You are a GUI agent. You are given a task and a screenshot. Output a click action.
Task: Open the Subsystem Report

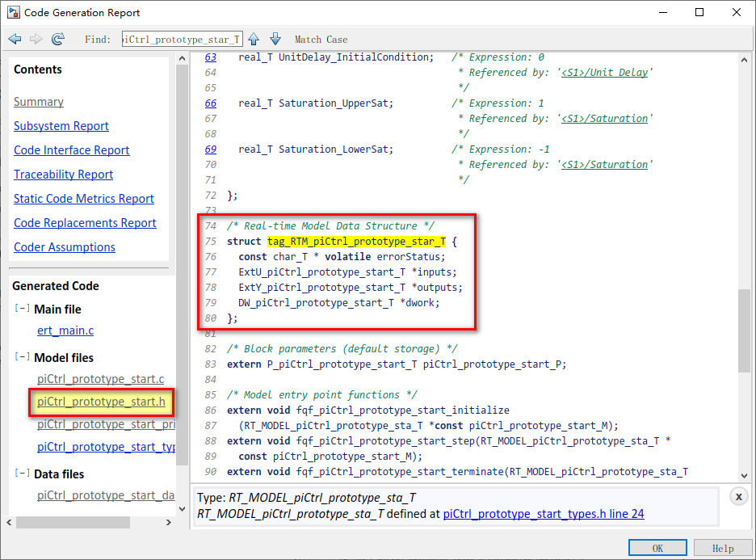61,126
